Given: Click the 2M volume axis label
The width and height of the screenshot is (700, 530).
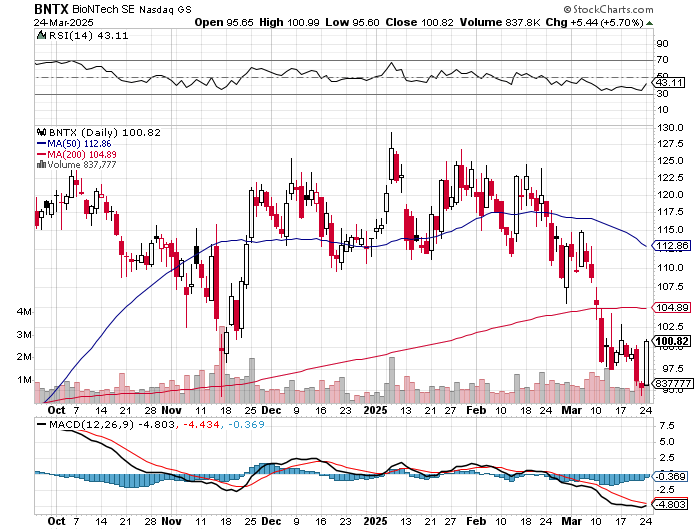Looking at the screenshot, I should click(24, 357).
